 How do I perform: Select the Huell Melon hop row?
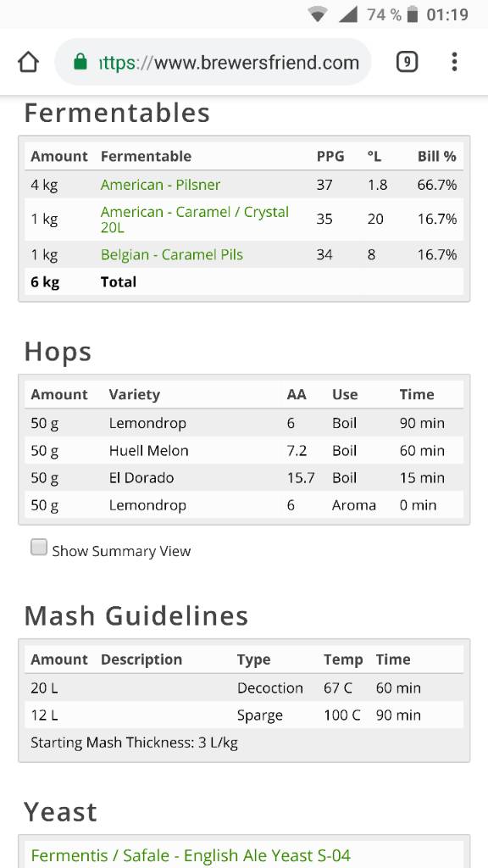coord(244,451)
